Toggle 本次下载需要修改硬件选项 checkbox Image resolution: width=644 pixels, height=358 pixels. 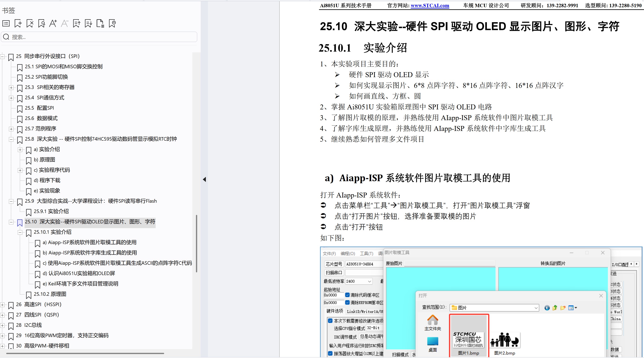click(x=330, y=321)
